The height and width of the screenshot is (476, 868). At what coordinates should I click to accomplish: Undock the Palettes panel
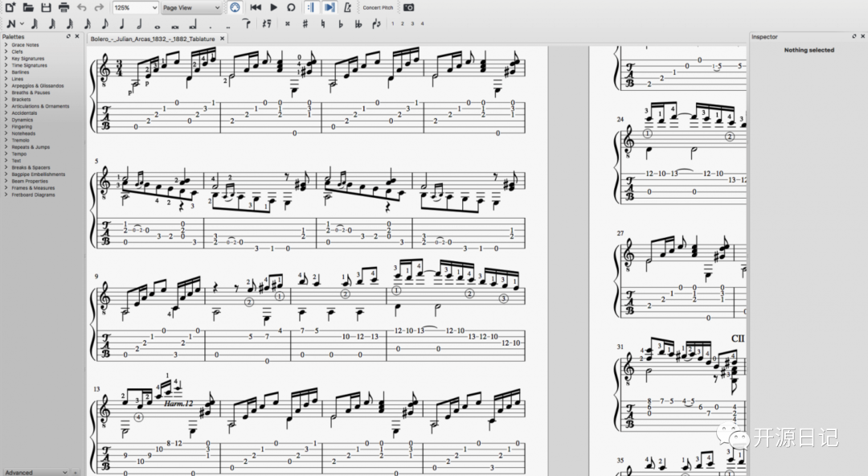[68, 36]
